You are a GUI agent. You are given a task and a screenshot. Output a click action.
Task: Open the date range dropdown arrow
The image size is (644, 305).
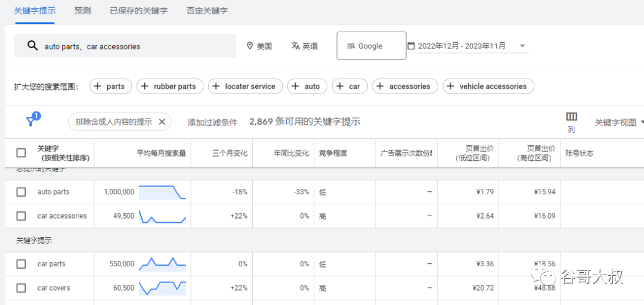(x=522, y=46)
